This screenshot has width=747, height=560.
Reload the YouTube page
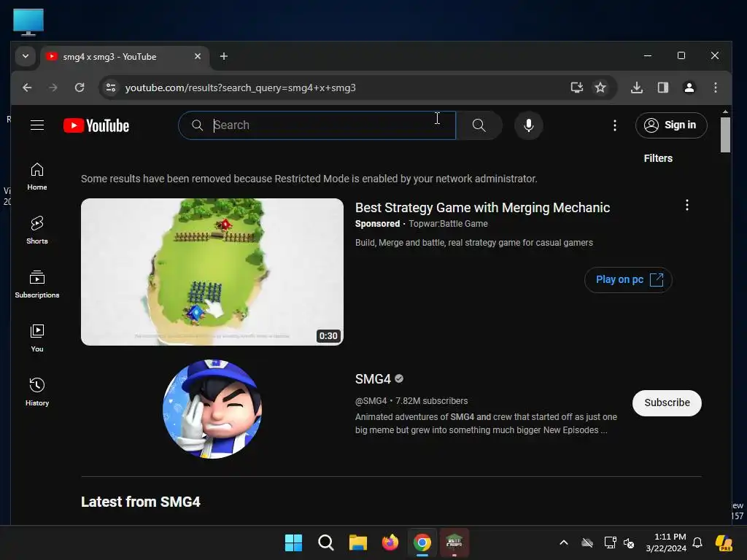(x=80, y=87)
